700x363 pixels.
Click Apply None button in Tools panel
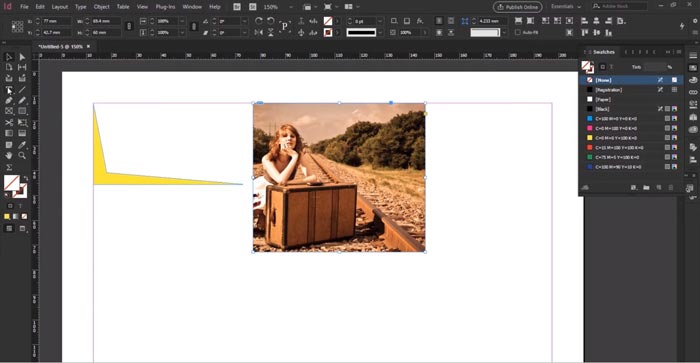[x=24, y=217]
